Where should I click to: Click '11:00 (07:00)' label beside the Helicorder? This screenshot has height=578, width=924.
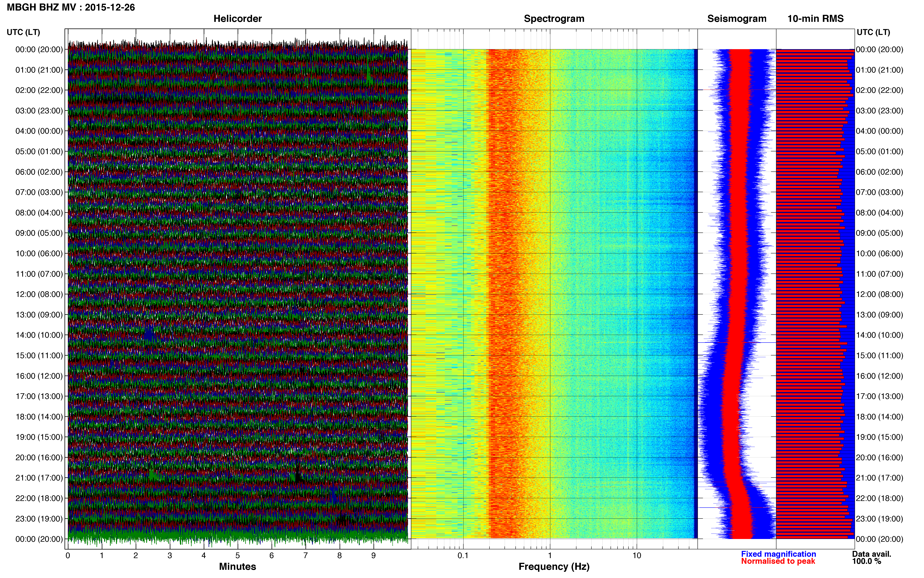(x=39, y=274)
